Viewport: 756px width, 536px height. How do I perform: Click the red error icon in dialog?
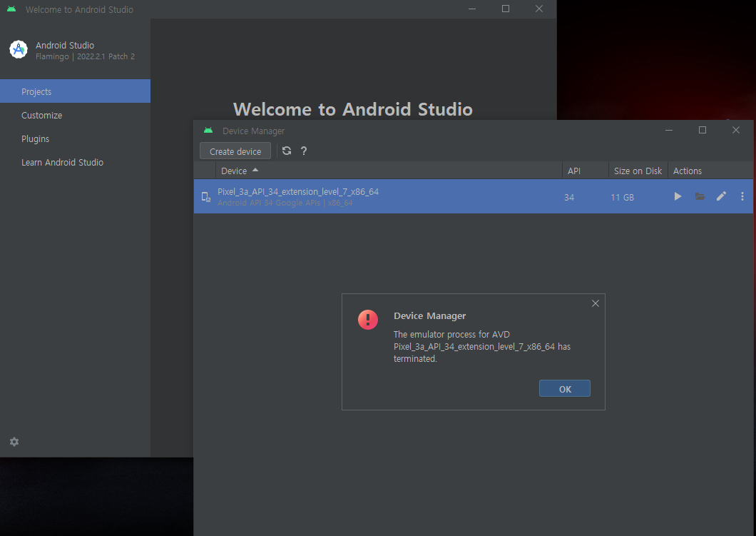point(368,320)
